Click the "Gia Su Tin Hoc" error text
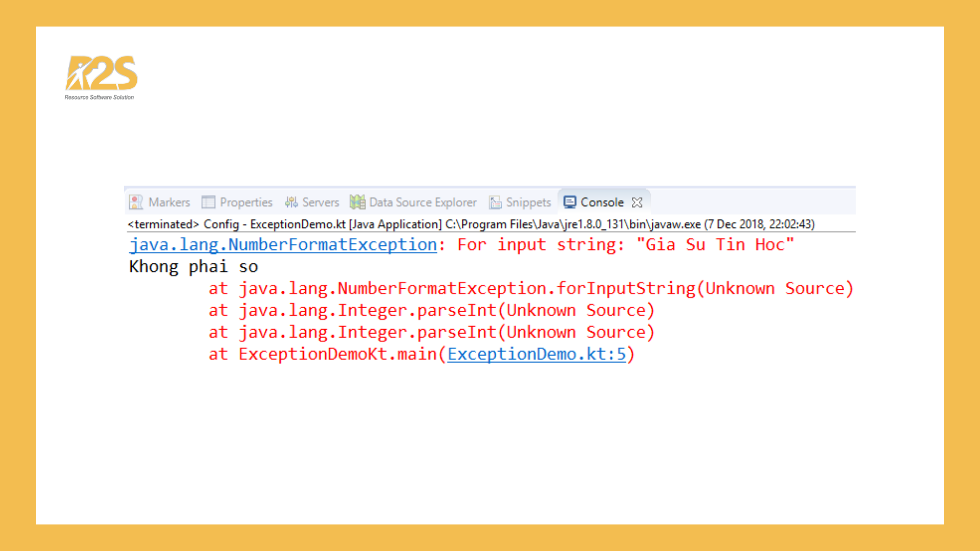The height and width of the screenshot is (551, 980). coord(715,245)
